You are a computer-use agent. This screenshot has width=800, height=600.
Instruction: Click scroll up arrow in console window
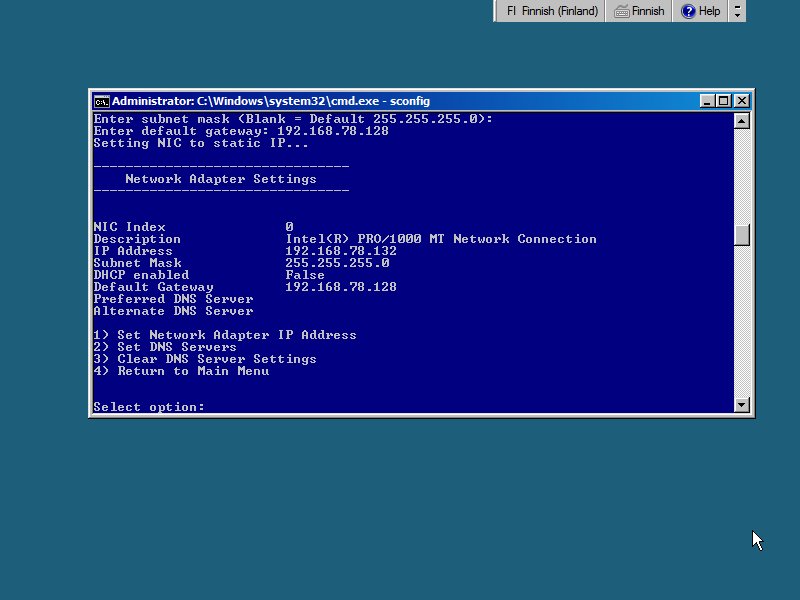pos(741,121)
